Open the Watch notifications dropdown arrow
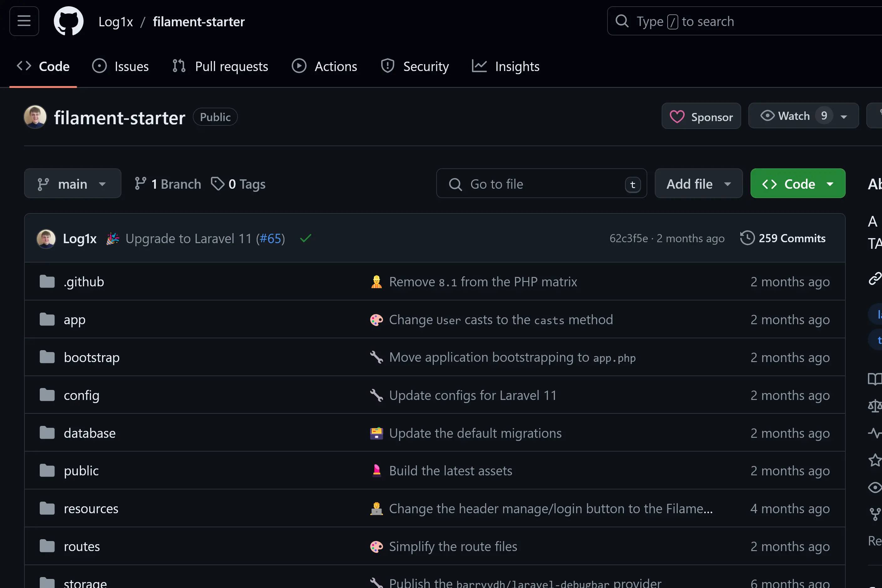The image size is (882, 588). pyautogui.click(x=844, y=117)
